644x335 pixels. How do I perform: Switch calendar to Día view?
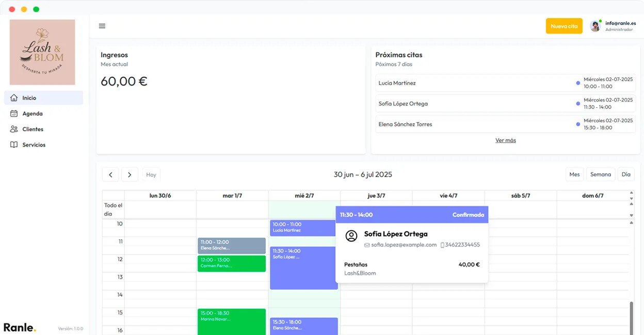[x=625, y=175]
